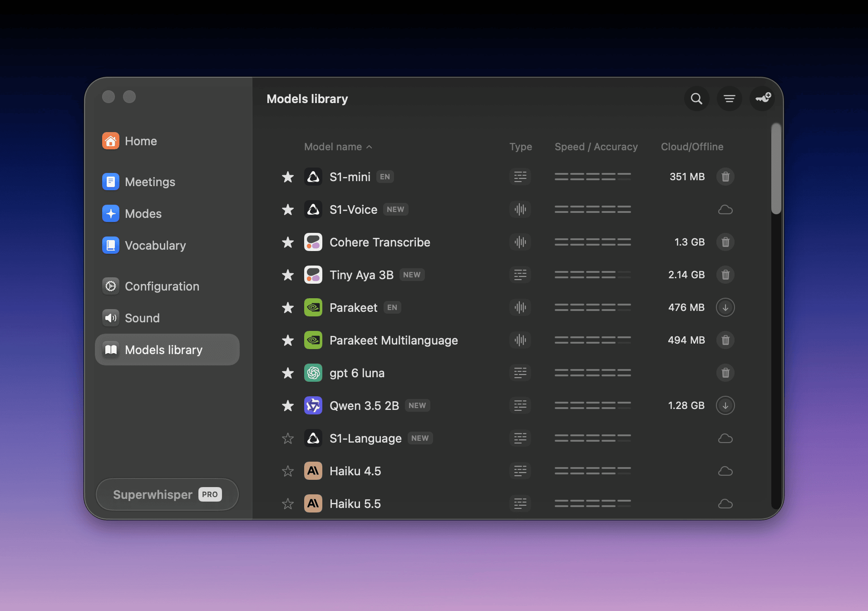
Task: Unfavorite the Cohere Transcribe star
Action: [x=288, y=242]
